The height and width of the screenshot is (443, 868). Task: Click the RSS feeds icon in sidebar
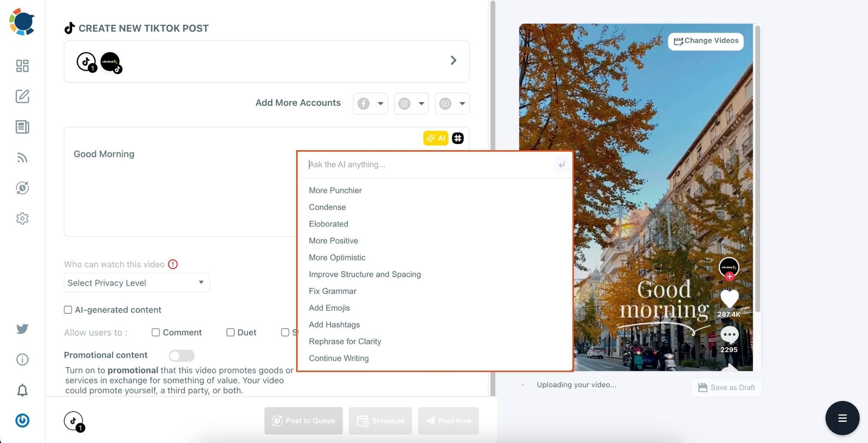coord(22,157)
